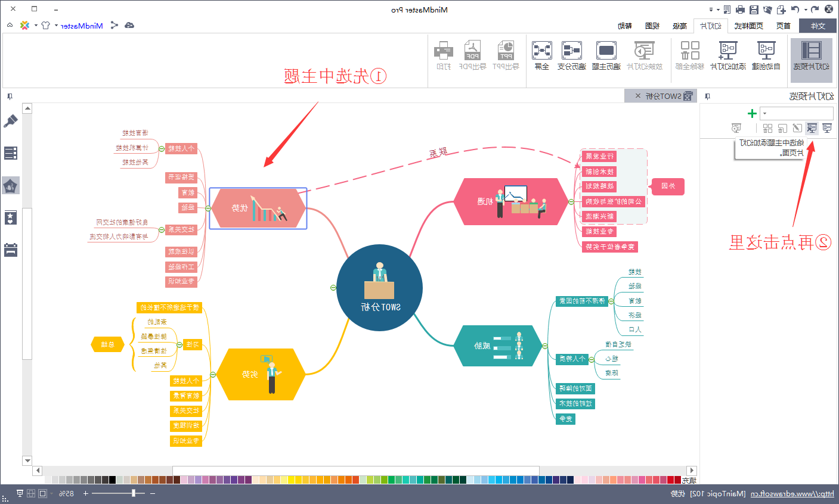This screenshot has width=839, height=504.
Task: Click the zoom slider handle in status bar
Action: [x=134, y=493]
